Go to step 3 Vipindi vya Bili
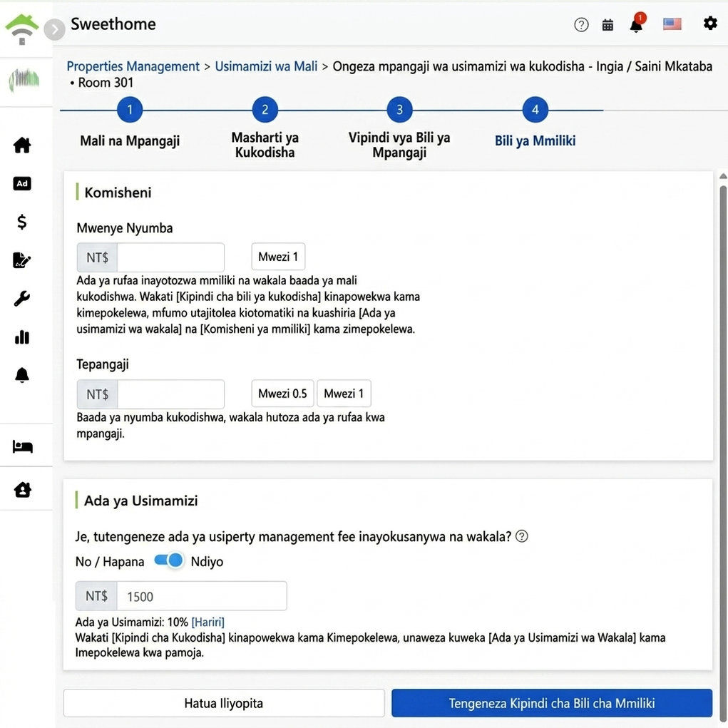Viewport: 728px width, 728px height. [399, 110]
